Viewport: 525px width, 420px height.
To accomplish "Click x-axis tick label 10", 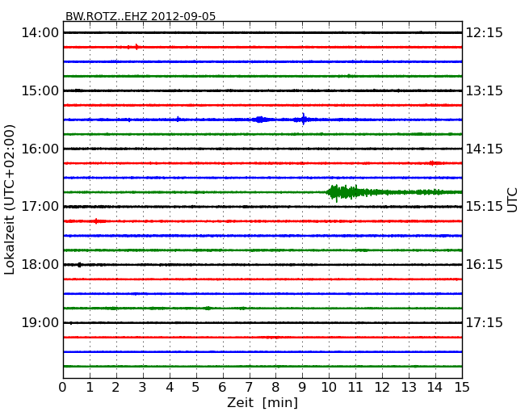I will tap(329, 388).
